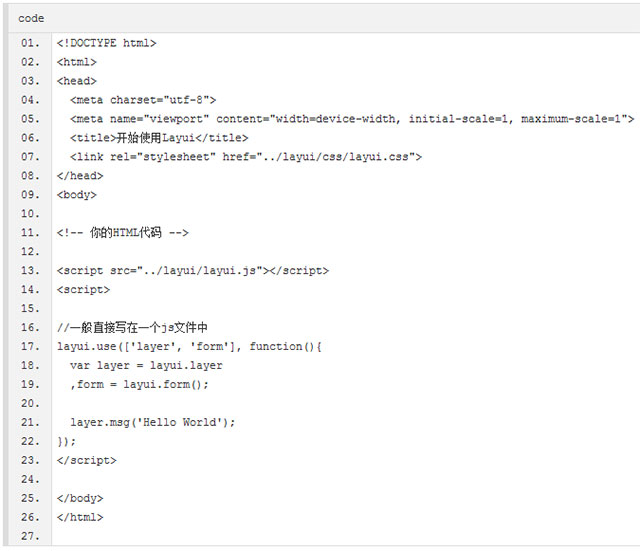This screenshot has width=640, height=551.
Task: Click the JS comment on line 16
Action: click(x=132, y=328)
